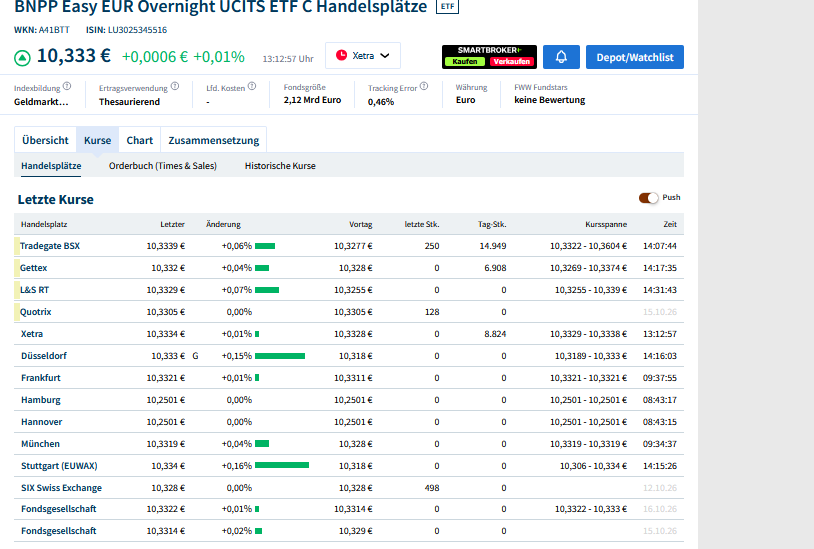Open the Hamburg link

40,400
